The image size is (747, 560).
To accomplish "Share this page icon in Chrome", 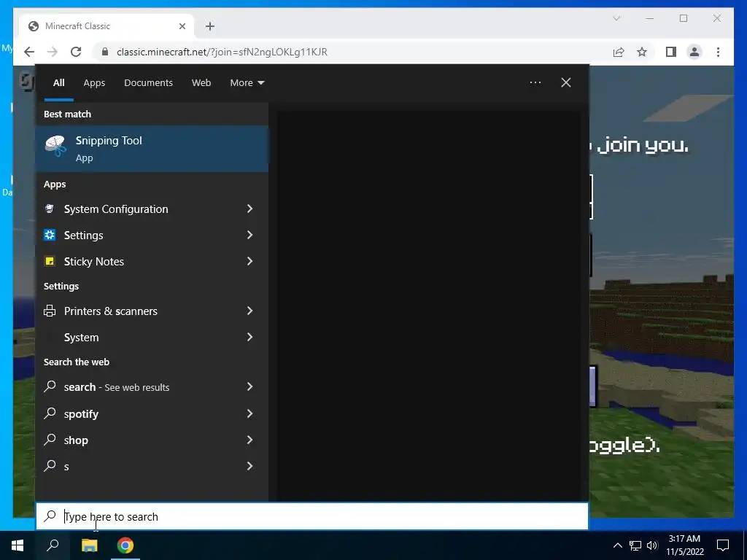I will click(619, 52).
